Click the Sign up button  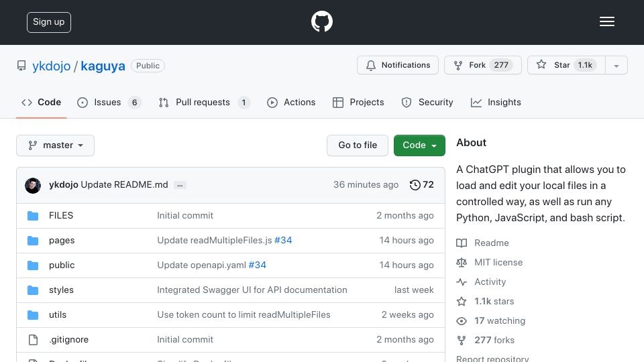[x=49, y=22]
